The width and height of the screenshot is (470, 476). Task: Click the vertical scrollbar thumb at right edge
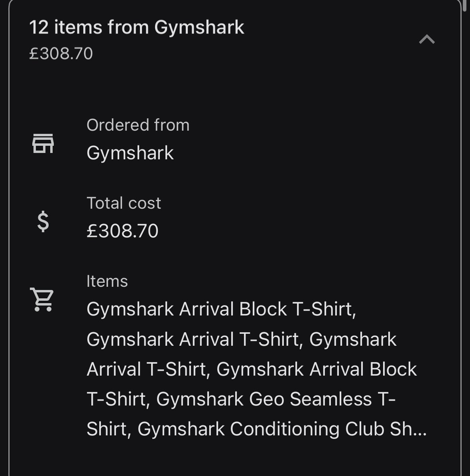click(464, 6)
